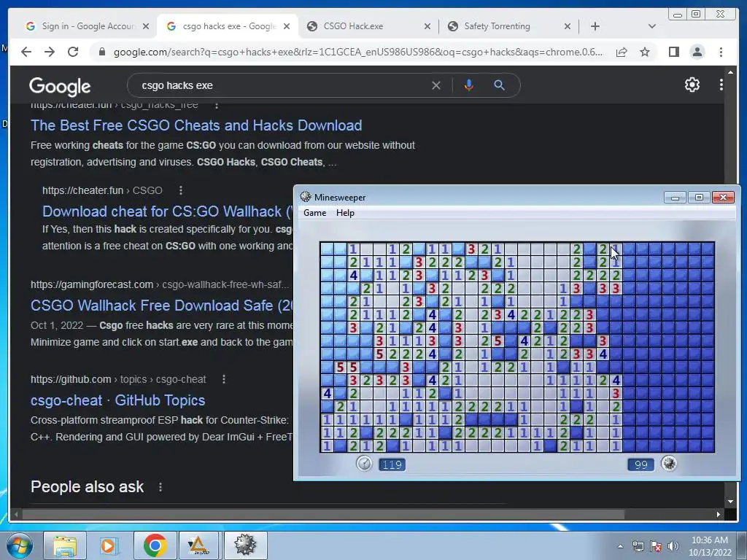Viewport: 747px width, 560px height.
Task: Go back in Chrome browser
Action: coord(26,52)
